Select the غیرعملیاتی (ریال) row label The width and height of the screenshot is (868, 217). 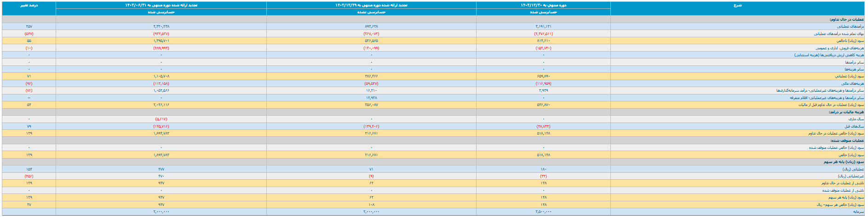coord(851,176)
